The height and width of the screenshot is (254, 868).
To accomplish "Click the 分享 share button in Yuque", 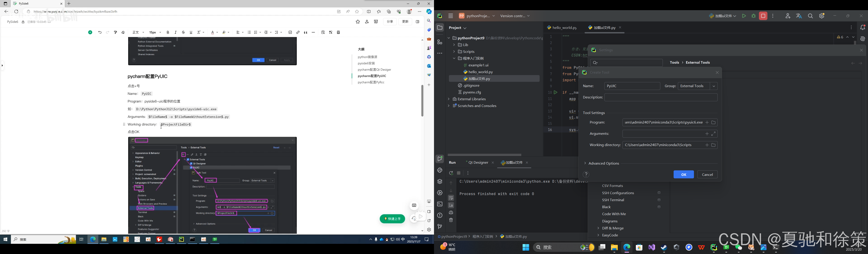I will (x=390, y=21).
